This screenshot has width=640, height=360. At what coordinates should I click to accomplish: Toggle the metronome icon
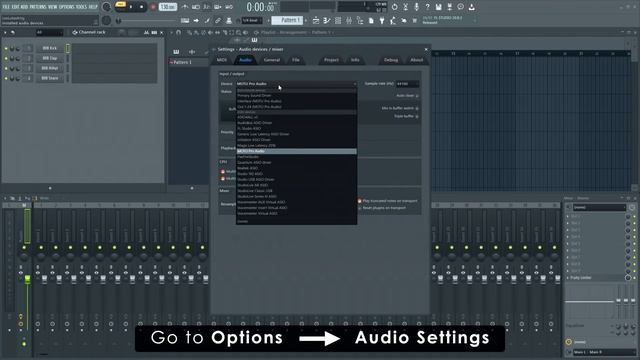[x=185, y=7]
